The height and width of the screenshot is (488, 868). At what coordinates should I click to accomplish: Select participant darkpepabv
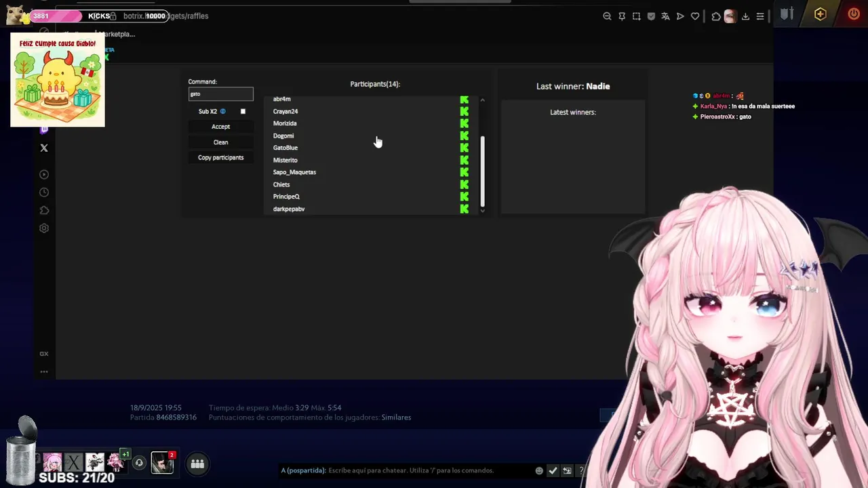(289, 209)
